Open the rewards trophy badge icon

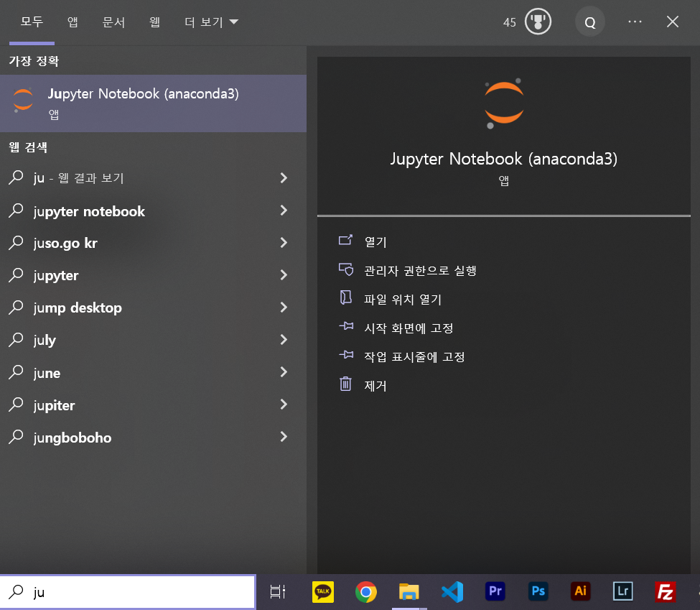(538, 22)
